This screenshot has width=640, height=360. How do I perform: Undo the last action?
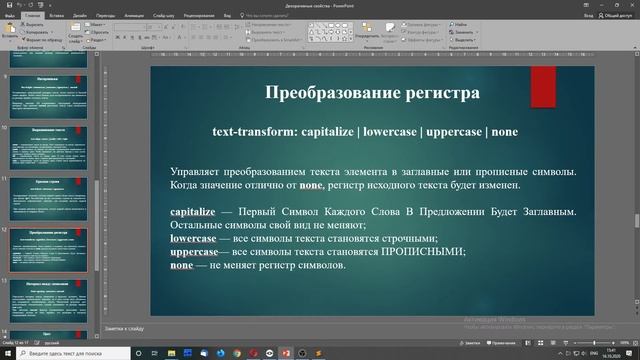tap(19, 5)
